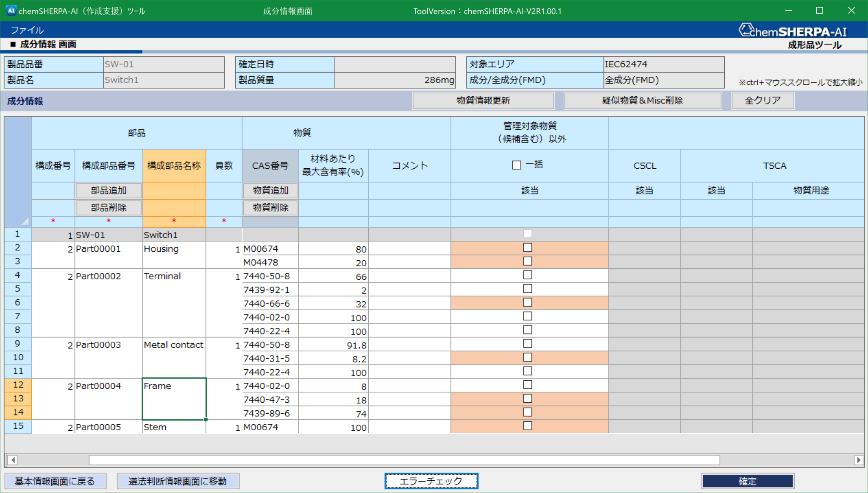Select the Frame cell under 構成部品名称
The width and height of the screenshot is (868, 493).
[174, 398]
